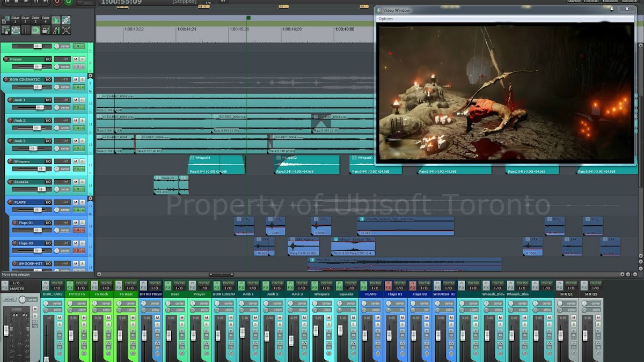Click the IN monitor button on Boat strip
Image resolution: width=644 pixels, height=362 pixels.
pos(182,334)
